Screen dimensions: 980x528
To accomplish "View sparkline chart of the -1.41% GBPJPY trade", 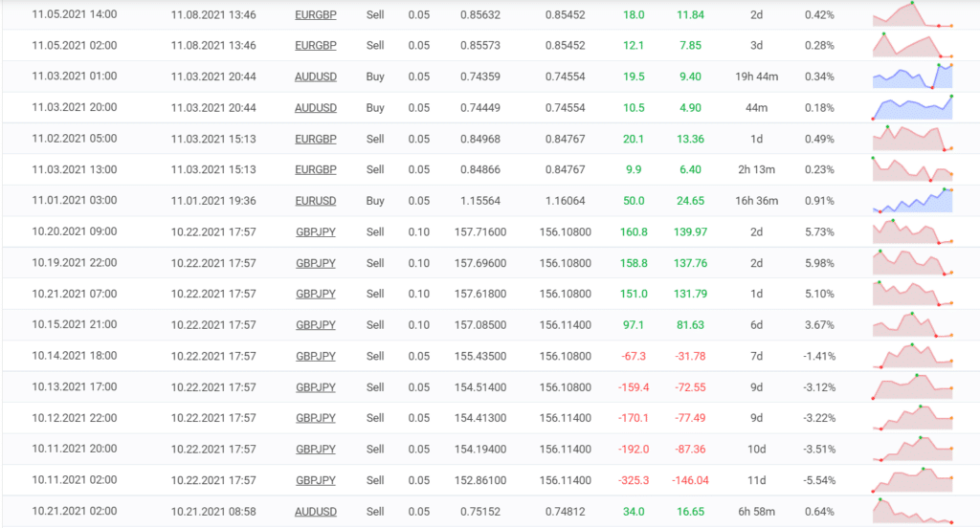I will pyautogui.click(x=913, y=355).
